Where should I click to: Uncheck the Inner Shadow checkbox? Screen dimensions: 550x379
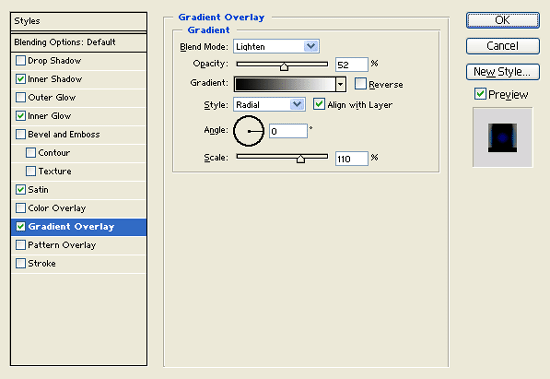pos(21,79)
